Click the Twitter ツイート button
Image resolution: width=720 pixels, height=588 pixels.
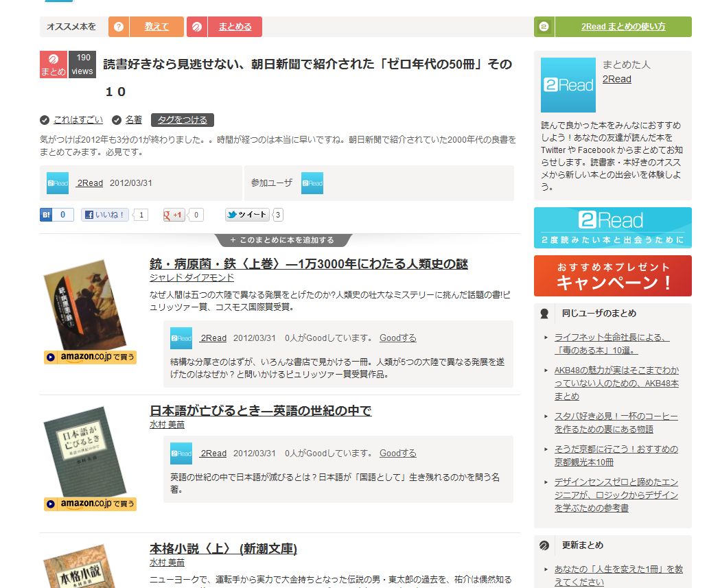click(247, 214)
